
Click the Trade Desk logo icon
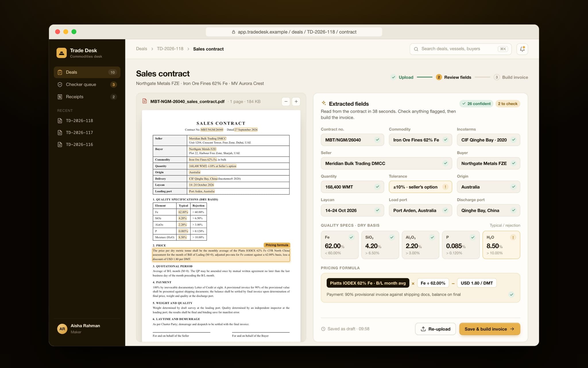point(61,53)
